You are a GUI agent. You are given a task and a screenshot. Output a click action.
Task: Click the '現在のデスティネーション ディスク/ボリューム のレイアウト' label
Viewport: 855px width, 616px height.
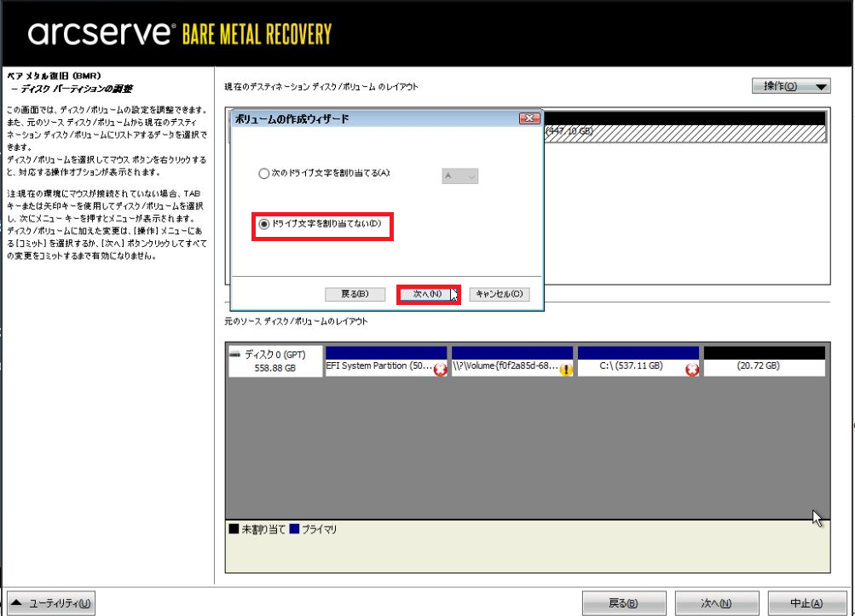(x=321, y=87)
